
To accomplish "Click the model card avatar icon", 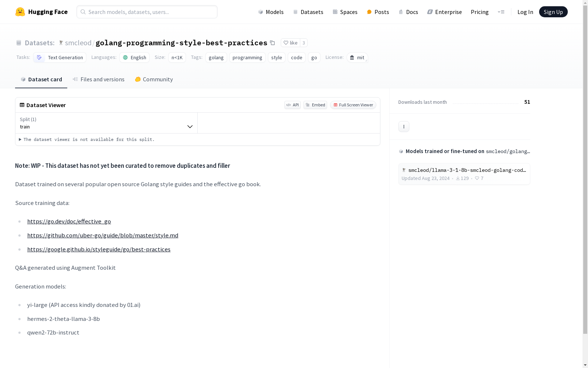I will tap(404, 170).
